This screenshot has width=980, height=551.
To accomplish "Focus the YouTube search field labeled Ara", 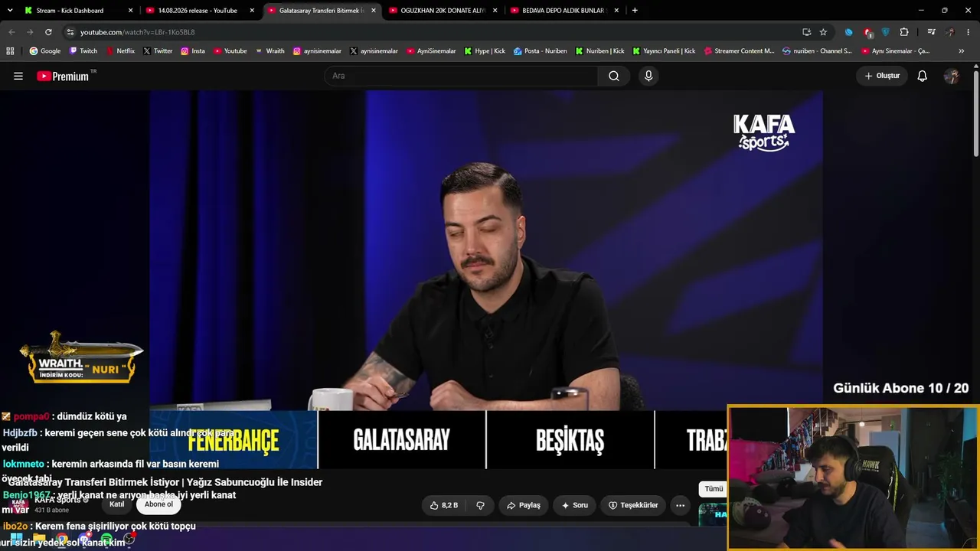I will tap(461, 76).
